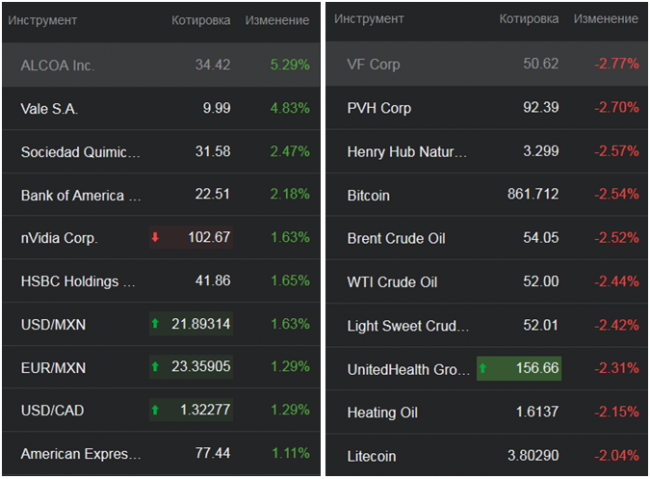Sort left table by Котировка column header
650x479 pixels.
(x=200, y=20)
